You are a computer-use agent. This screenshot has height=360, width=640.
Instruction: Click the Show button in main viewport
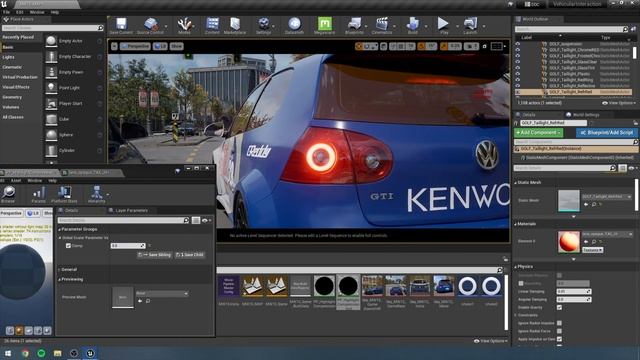[x=176, y=47]
